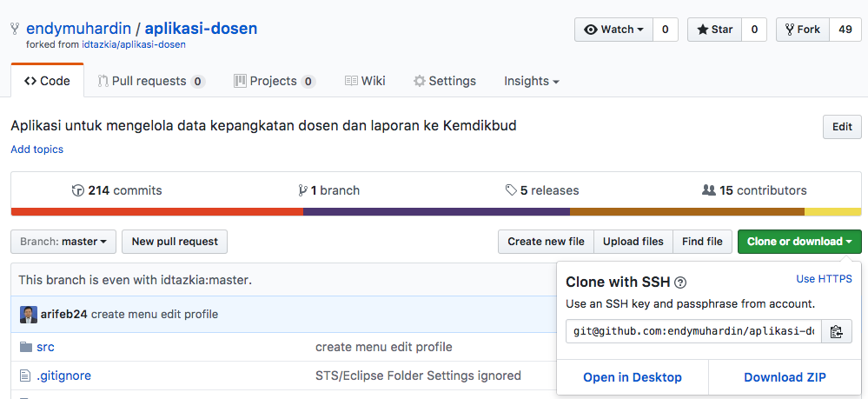This screenshot has height=399, width=868.
Task: Switch to the Code tab
Action: 47,81
